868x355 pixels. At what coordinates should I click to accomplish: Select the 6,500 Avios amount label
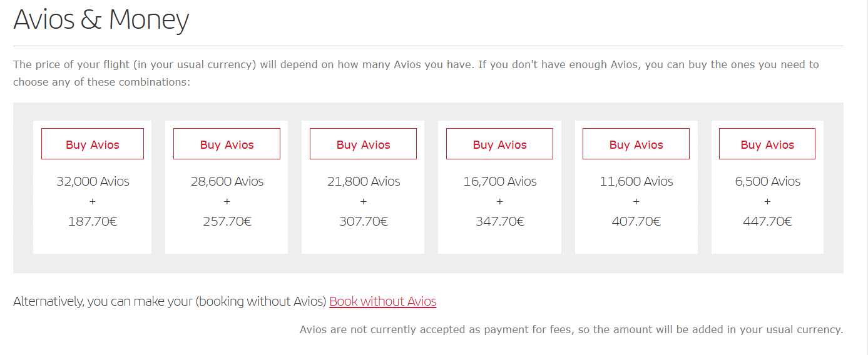[768, 181]
